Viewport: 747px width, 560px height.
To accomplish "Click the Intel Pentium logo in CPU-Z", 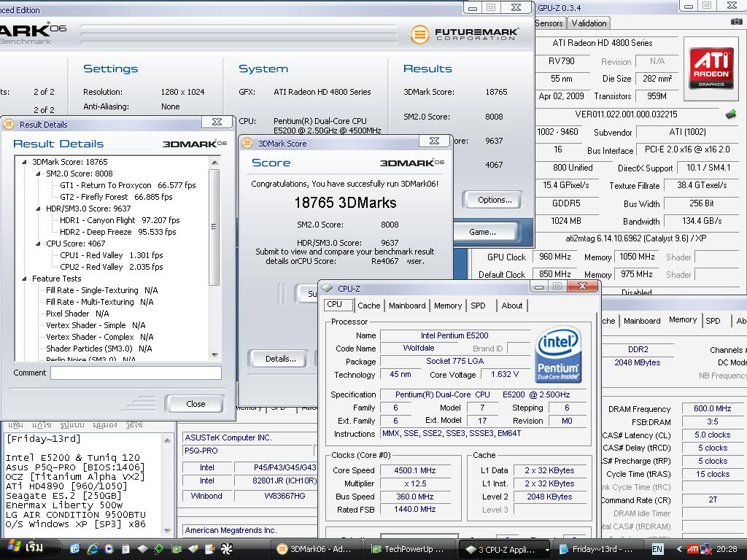I will [558, 355].
